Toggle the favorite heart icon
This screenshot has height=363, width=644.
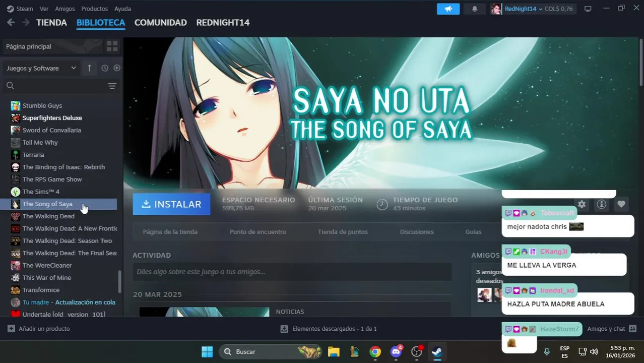pos(621,204)
